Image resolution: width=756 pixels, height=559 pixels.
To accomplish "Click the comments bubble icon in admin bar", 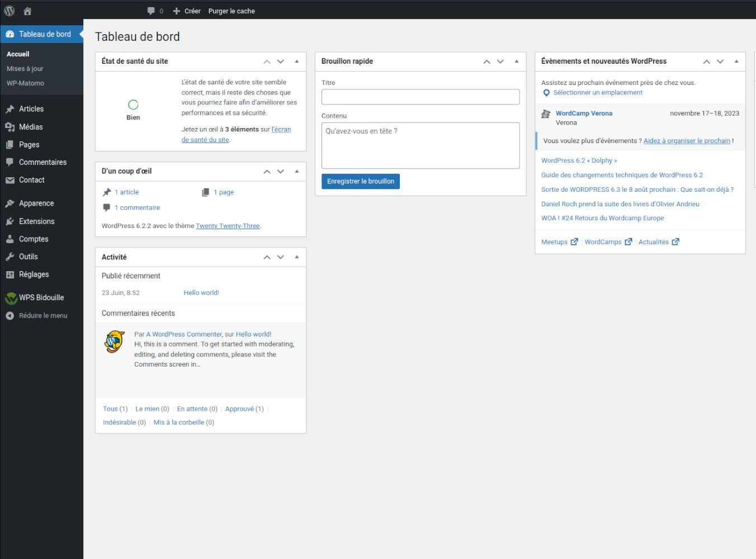I will click(152, 11).
